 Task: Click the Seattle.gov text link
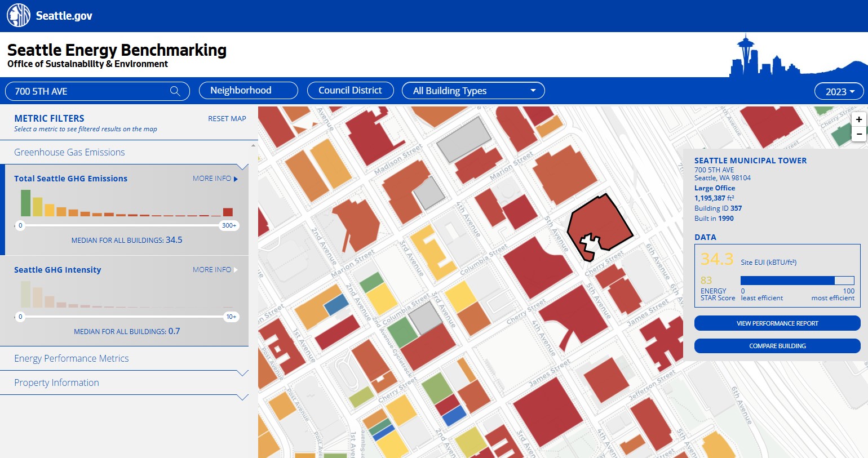[x=64, y=16]
